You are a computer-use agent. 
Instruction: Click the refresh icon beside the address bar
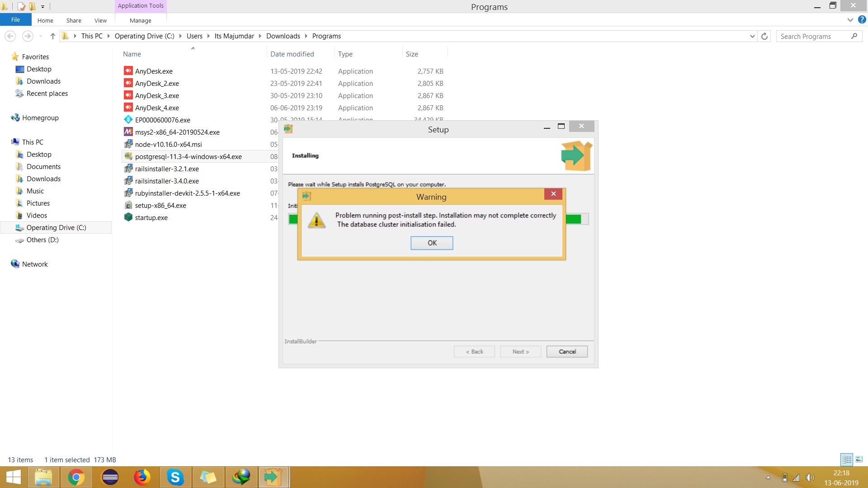tap(764, 36)
